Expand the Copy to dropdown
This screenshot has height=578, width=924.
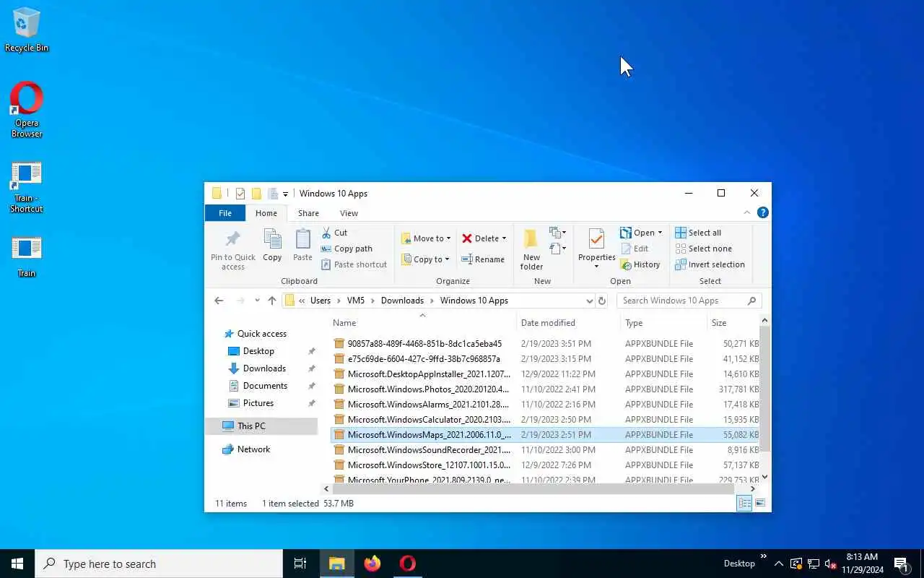click(x=447, y=259)
